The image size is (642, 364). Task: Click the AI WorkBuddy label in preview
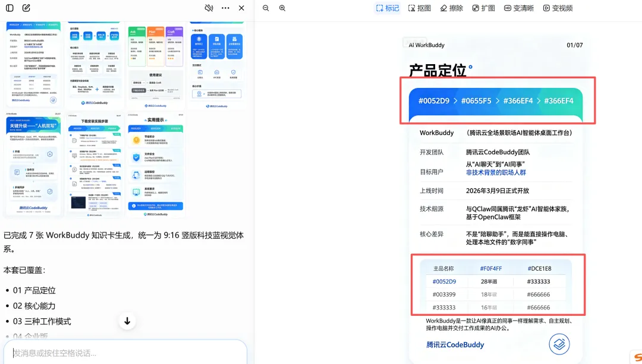(426, 45)
